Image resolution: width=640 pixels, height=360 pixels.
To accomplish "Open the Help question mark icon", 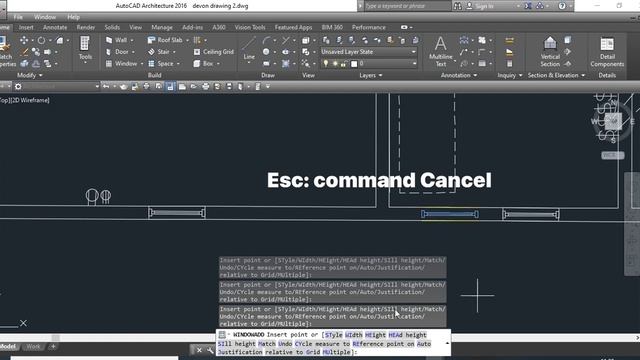I will [562, 6].
